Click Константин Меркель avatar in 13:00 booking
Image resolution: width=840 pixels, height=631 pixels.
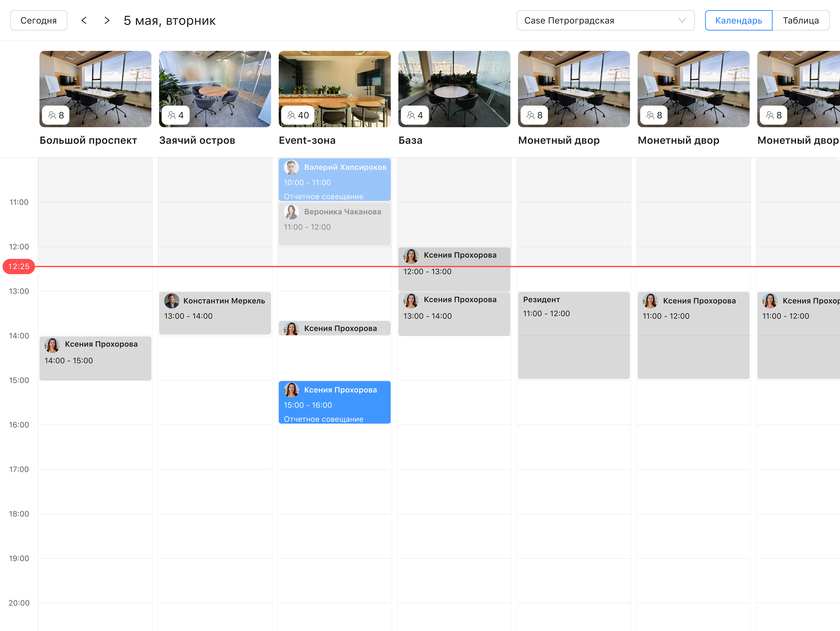pyautogui.click(x=172, y=301)
